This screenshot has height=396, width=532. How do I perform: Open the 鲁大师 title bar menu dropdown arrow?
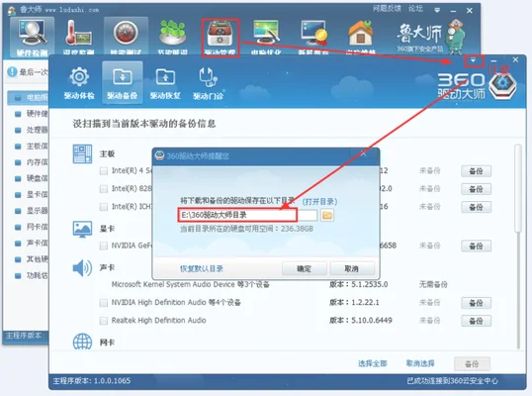click(437, 10)
